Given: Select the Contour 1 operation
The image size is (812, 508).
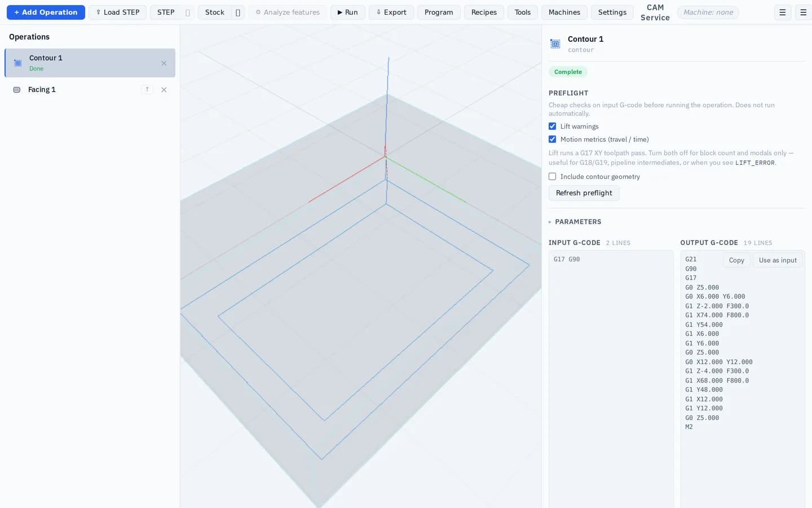Looking at the screenshot, I should (x=90, y=63).
